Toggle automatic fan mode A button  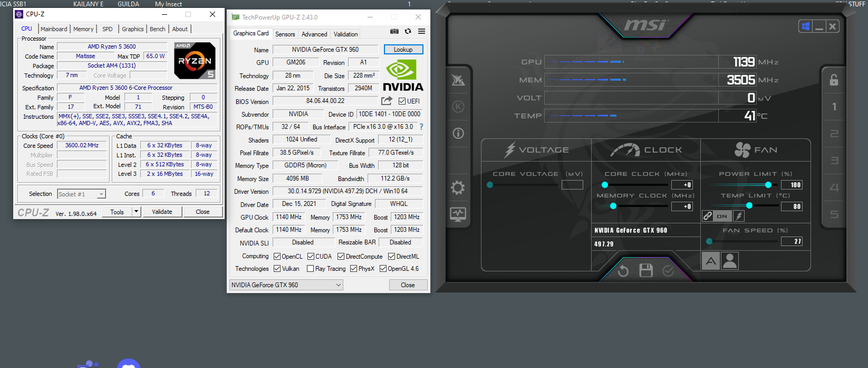711,261
